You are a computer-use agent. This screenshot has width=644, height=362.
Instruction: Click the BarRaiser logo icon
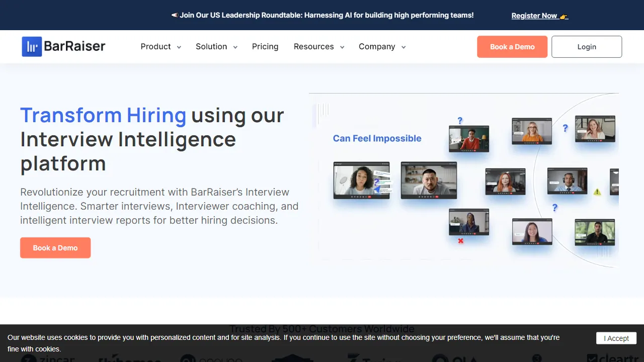pyautogui.click(x=32, y=47)
